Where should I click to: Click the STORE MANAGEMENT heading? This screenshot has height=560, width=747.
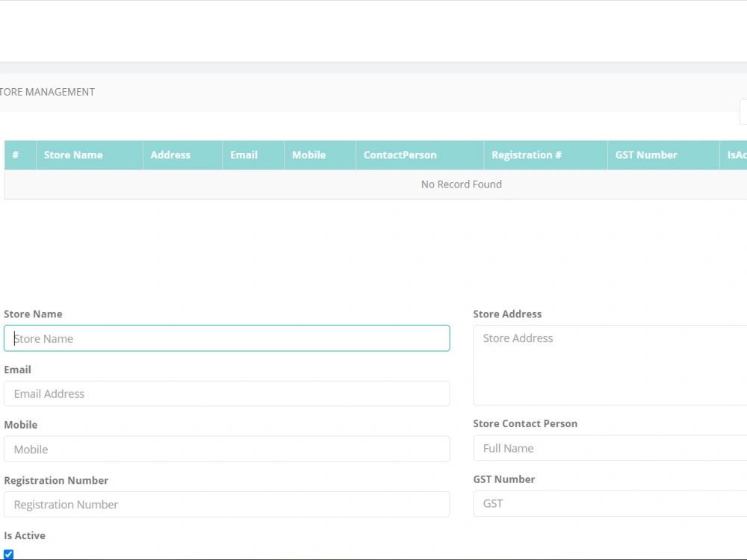(x=47, y=91)
